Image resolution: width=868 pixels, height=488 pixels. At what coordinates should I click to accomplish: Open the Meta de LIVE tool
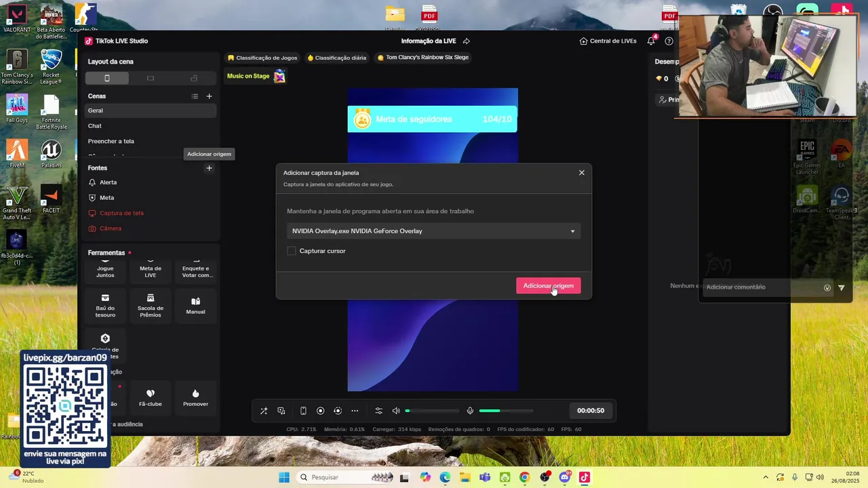click(151, 271)
